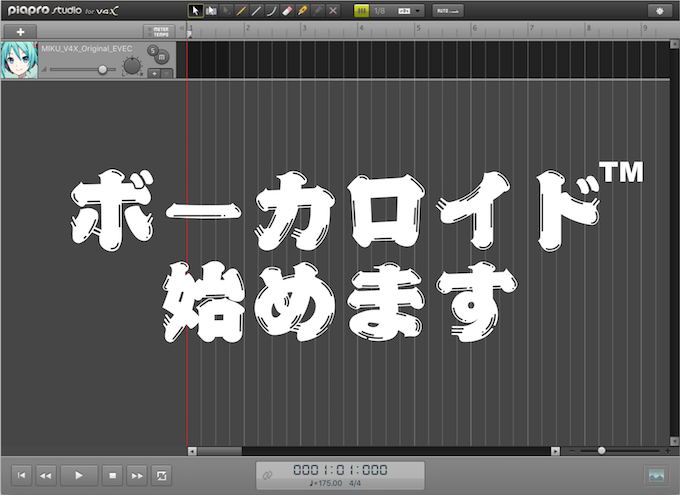680x495 pixels.
Task: Mute the Miku track
Action: pyautogui.click(x=162, y=57)
